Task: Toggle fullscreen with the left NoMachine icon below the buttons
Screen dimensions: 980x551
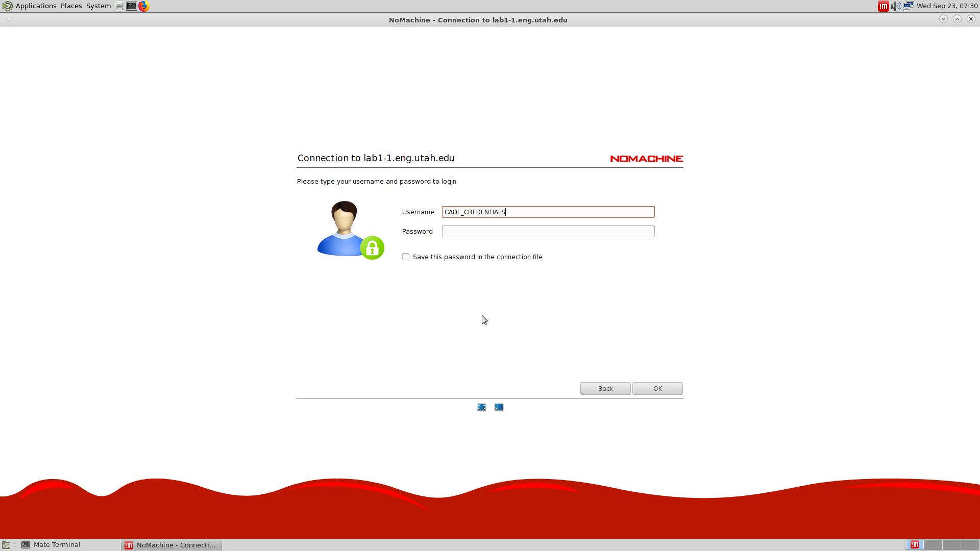Action: point(481,407)
